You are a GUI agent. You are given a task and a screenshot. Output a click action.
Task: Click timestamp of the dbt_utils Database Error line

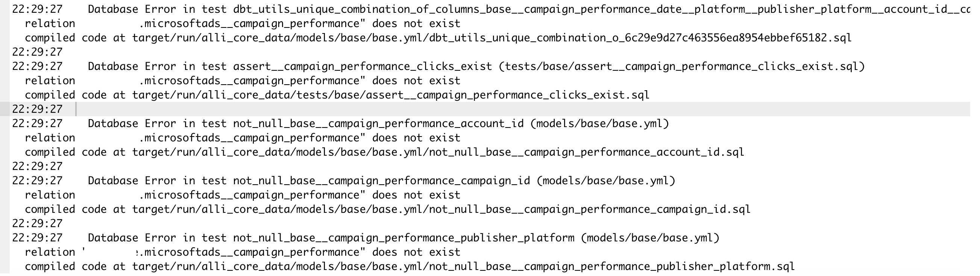pyautogui.click(x=37, y=9)
